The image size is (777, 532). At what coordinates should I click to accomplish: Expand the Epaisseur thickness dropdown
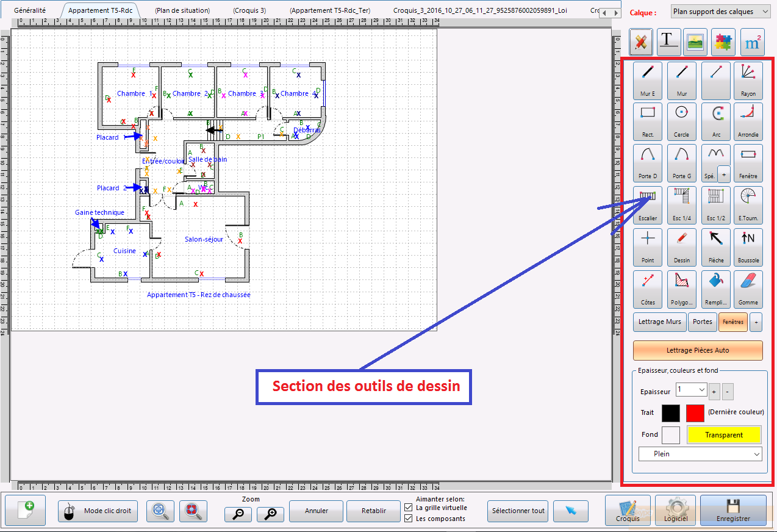click(691, 390)
